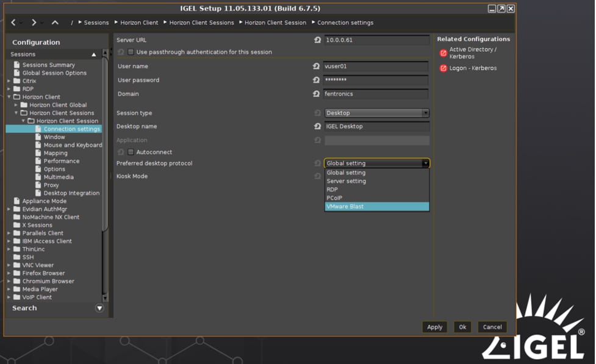Screen dimensions: 596x364
Task: Reset the User password field value
Action: (316, 80)
